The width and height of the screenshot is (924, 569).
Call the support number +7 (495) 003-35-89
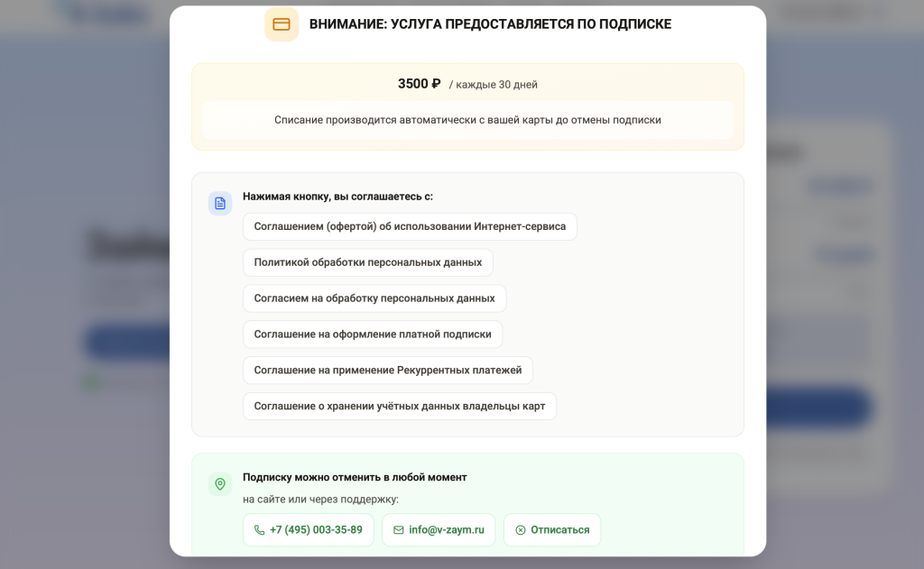point(316,530)
